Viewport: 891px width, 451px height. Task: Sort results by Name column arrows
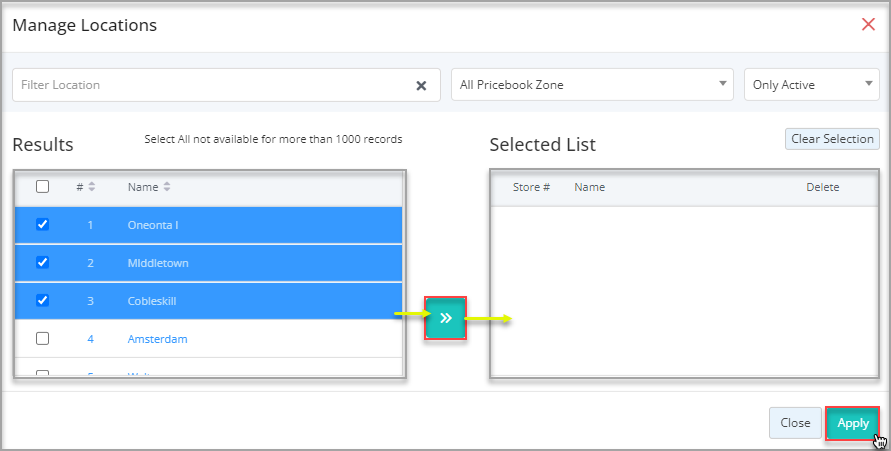167,187
